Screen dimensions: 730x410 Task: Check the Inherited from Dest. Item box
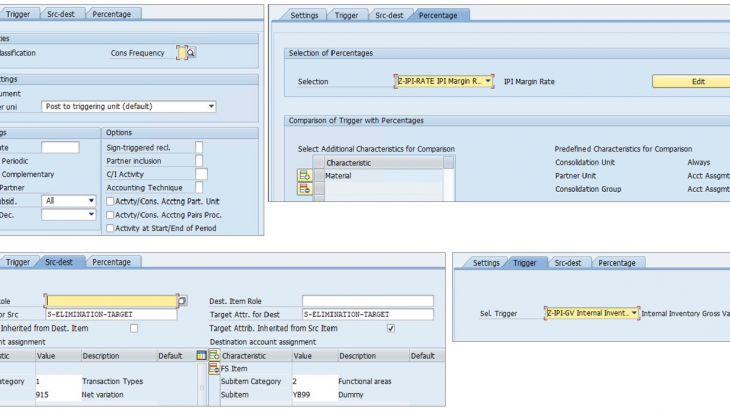coord(134,329)
